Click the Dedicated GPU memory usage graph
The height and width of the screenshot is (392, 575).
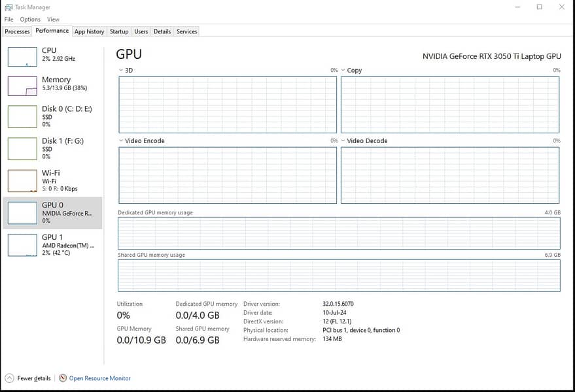(339, 233)
